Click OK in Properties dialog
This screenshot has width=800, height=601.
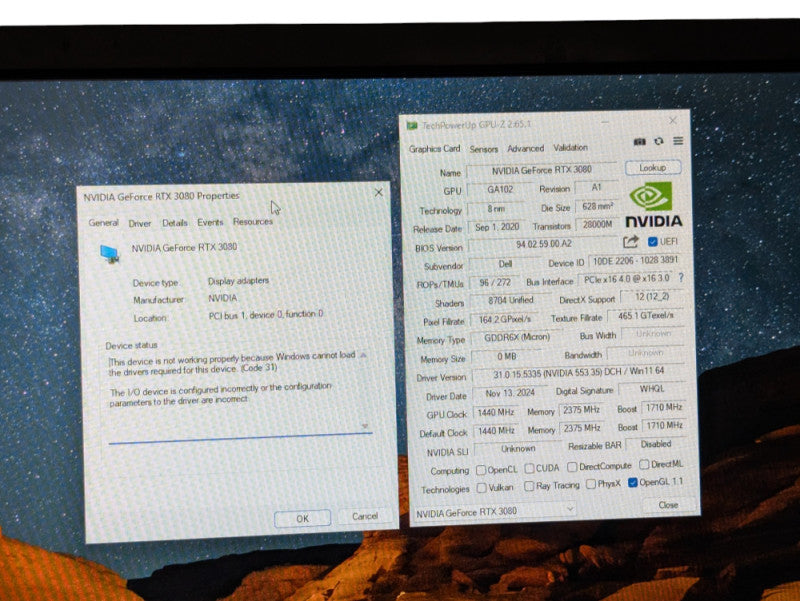click(303, 518)
